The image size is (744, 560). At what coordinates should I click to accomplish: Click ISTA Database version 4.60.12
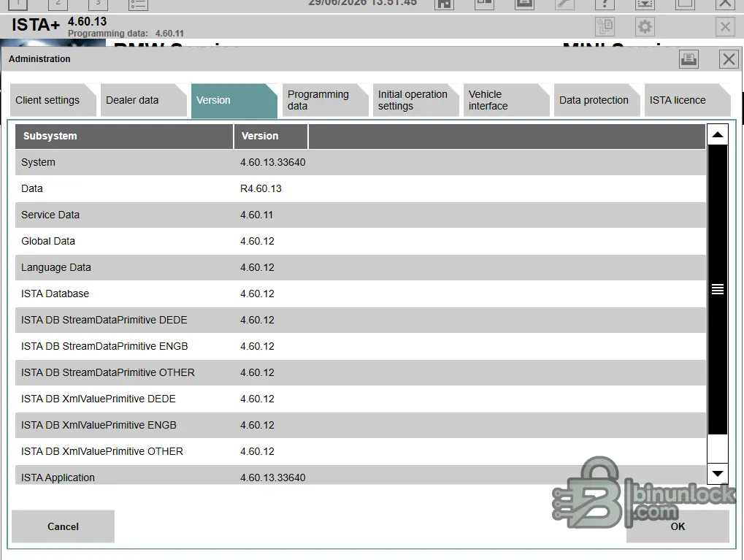[257, 294]
